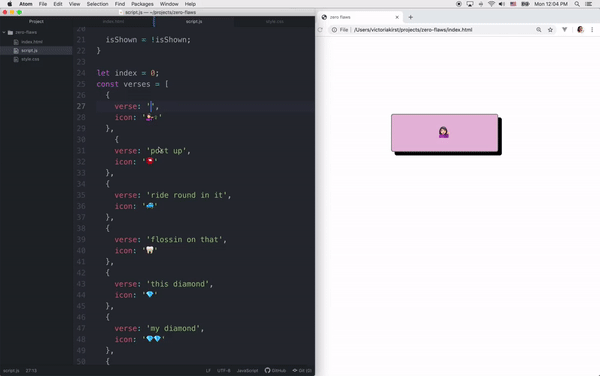Change JavaScript grammar in status bar
The image size is (600, 376).
[x=247, y=371]
